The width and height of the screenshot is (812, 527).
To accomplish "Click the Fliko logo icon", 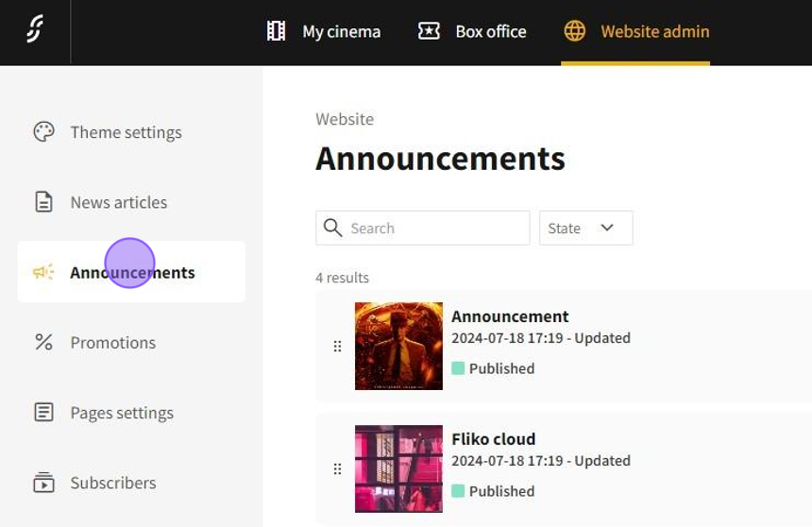I will coord(35,31).
